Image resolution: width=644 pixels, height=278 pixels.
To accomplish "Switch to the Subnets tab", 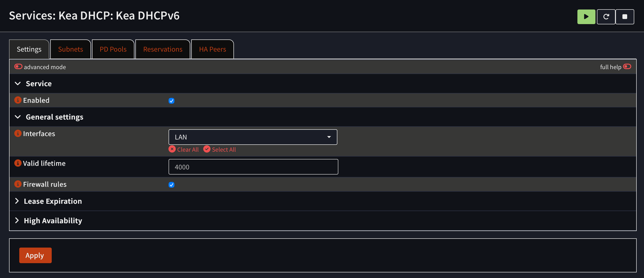I will [x=70, y=49].
